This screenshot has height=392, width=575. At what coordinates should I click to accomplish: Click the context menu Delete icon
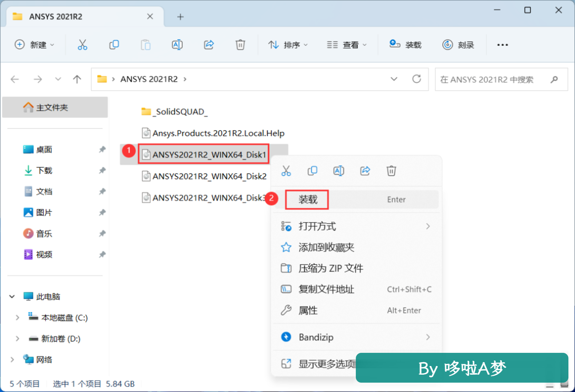391,171
